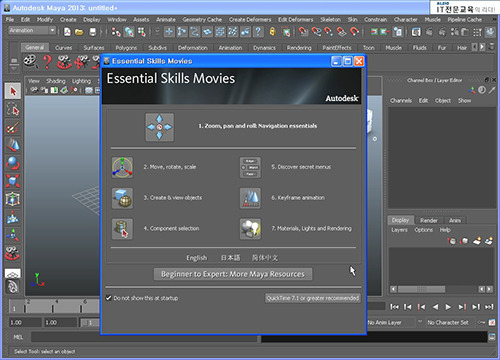The image size is (500, 360).
Task: Go to end of playback range
Action: (x=489, y=307)
